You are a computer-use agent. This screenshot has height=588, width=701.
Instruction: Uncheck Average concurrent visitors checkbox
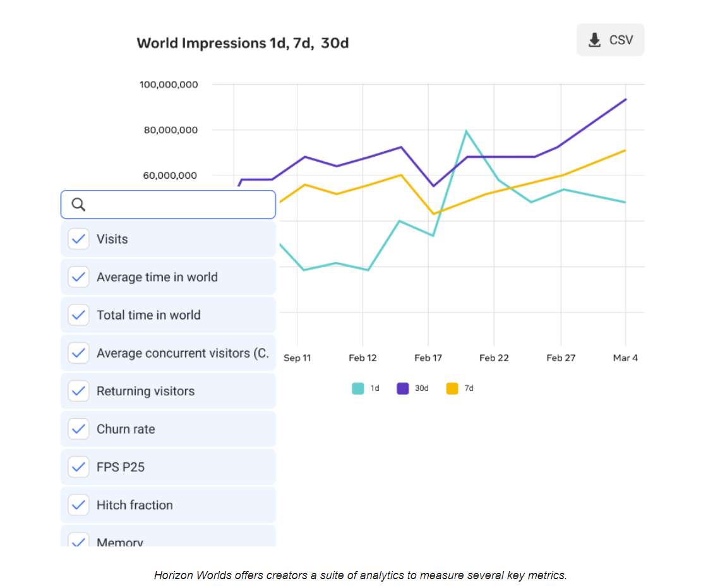[x=78, y=352]
